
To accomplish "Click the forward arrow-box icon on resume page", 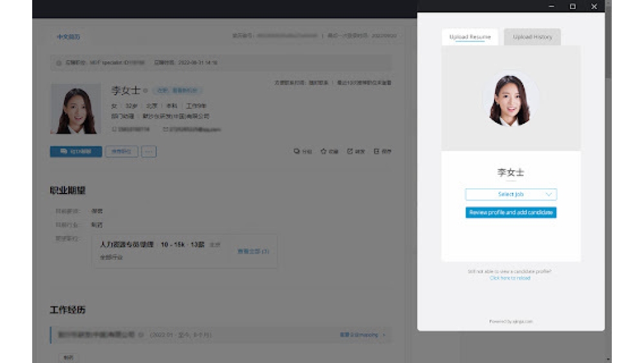I will [350, 152].
